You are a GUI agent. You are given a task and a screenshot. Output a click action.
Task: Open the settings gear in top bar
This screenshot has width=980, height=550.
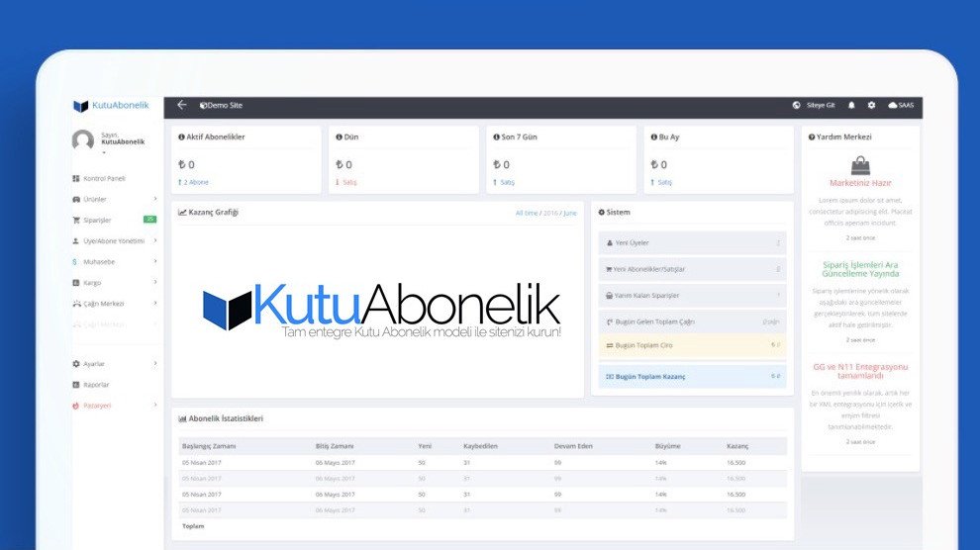coord(871,106)
